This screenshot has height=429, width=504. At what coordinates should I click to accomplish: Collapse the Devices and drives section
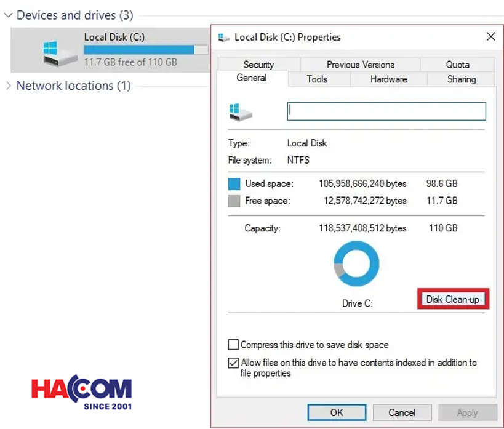coord(8,15)
